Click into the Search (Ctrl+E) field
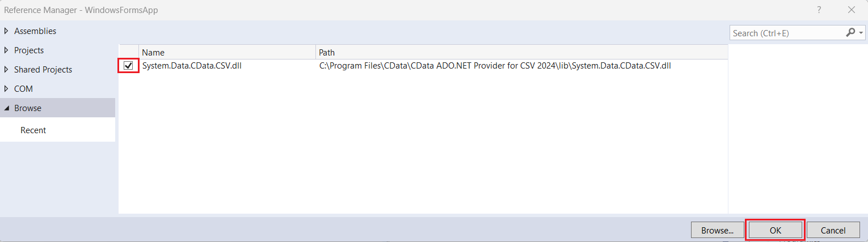868x242 pixels. 786,33
